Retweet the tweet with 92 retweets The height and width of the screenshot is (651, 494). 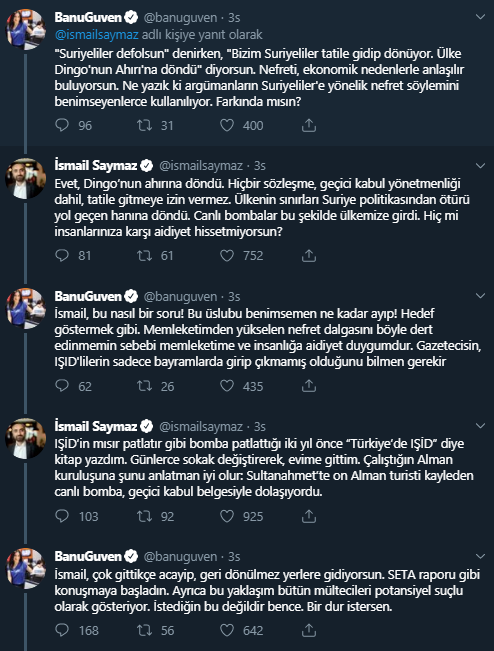[144, 516]
